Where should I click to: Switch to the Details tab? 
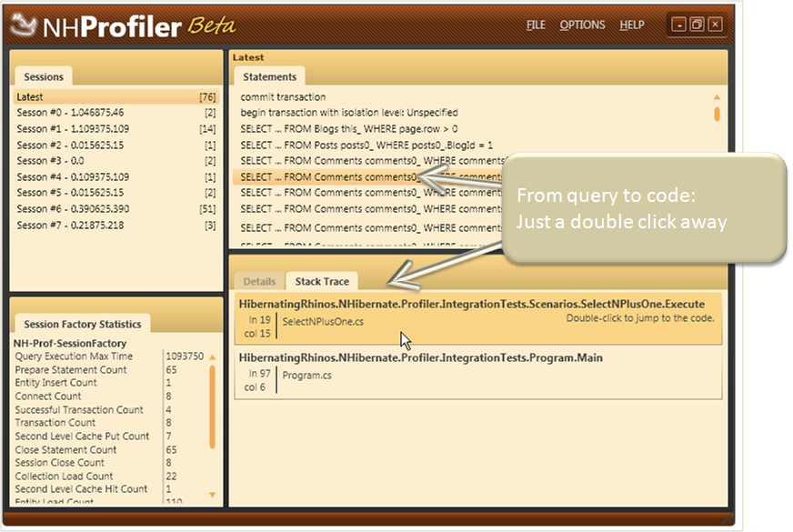(259, 282)
